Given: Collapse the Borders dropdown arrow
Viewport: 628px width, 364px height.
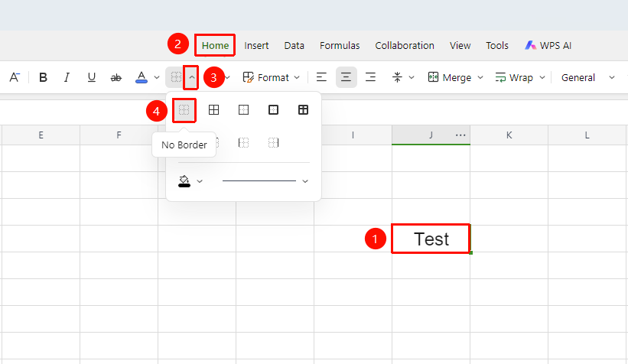Looking at the screenshot, I should click(192, 77).
